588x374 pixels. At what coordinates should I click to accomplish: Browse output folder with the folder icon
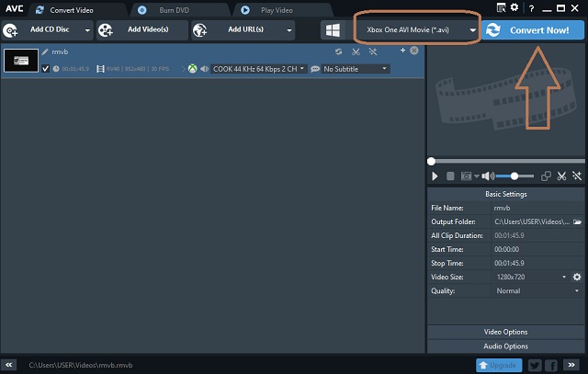(578, 221)
